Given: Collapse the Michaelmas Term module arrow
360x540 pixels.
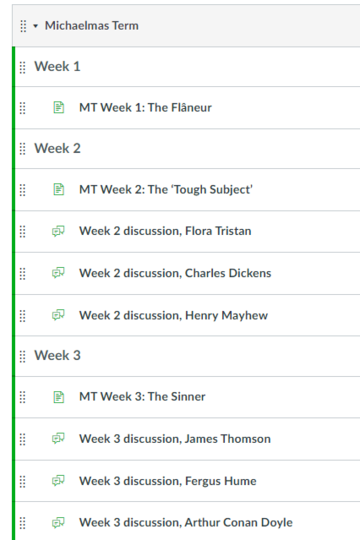Looking at the screenshot, I should point(35,26).
